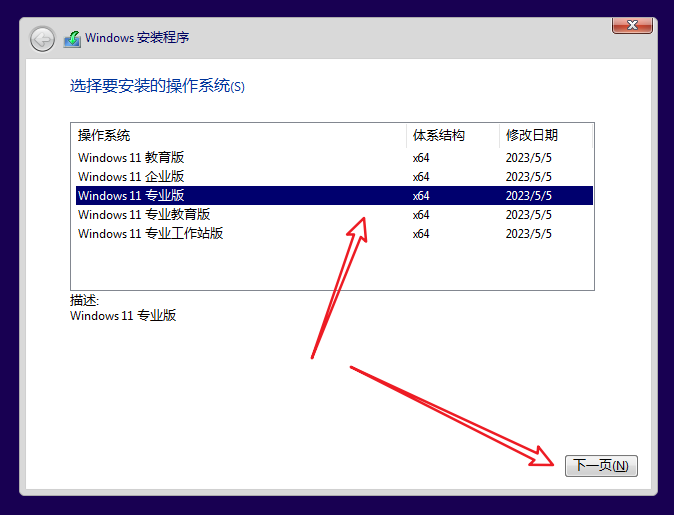Screen dimensions: 674x515
Task: Select Windows 11 专业教育版 row
Action: tap(334, 215)
